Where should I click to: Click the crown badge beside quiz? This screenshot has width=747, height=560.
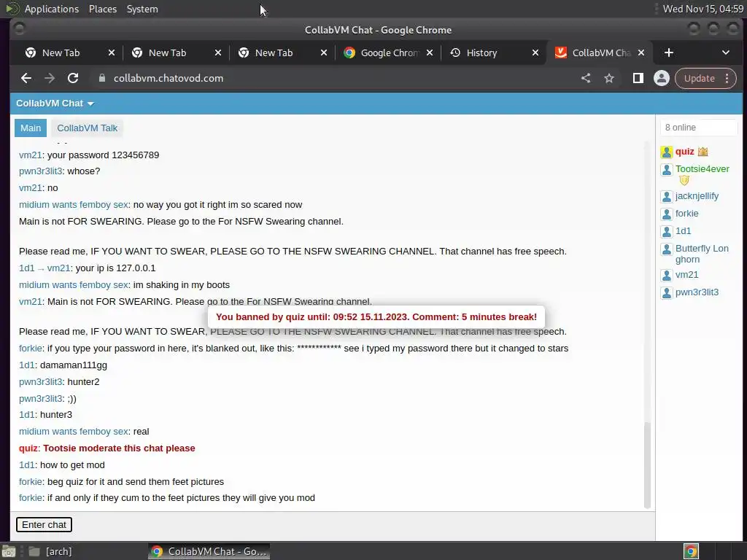pyautogui.click(x=703, y=152)
